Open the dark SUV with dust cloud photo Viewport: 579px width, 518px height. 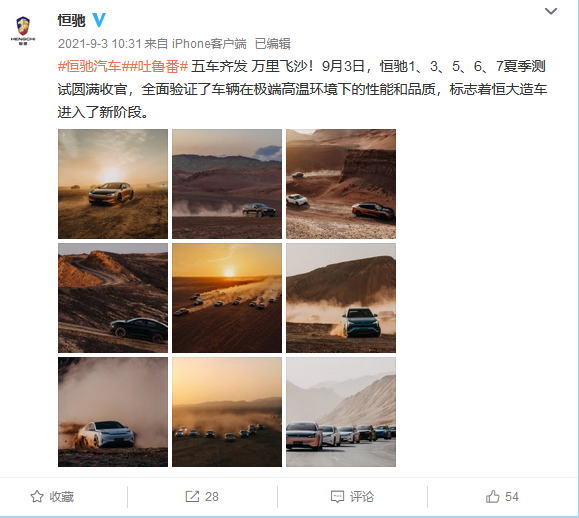click(227, 184)
